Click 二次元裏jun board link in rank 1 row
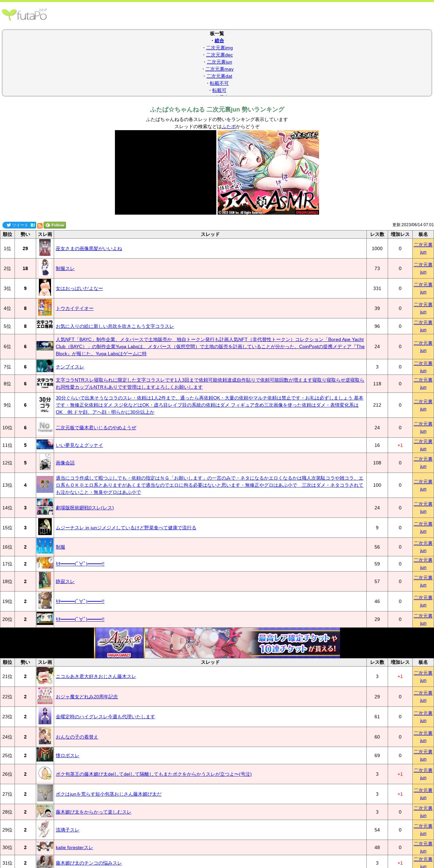The width and height of the screenshot is (434, 868). (423, 248)
